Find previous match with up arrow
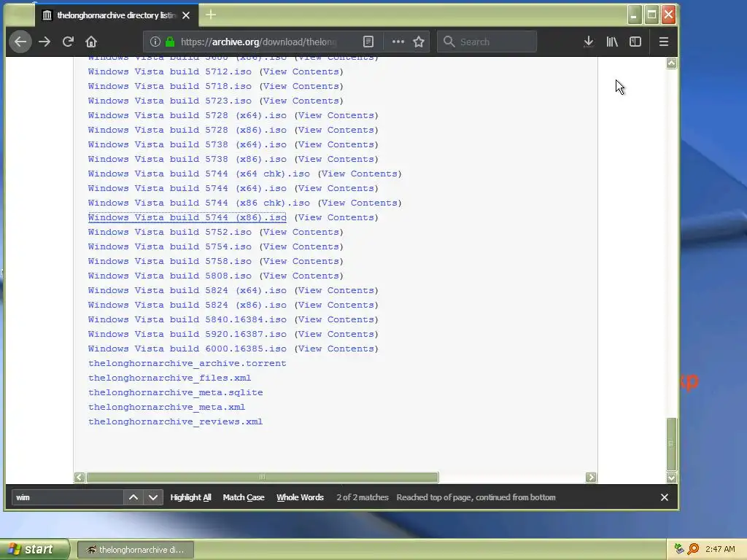This screenshot has height=560, width=747. [133, 497]
